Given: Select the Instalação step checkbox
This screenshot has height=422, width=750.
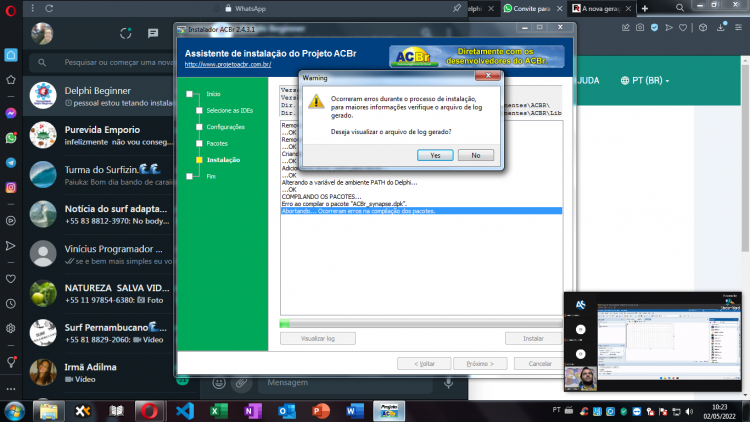Looking at the screenshot, I should point(199,160).
